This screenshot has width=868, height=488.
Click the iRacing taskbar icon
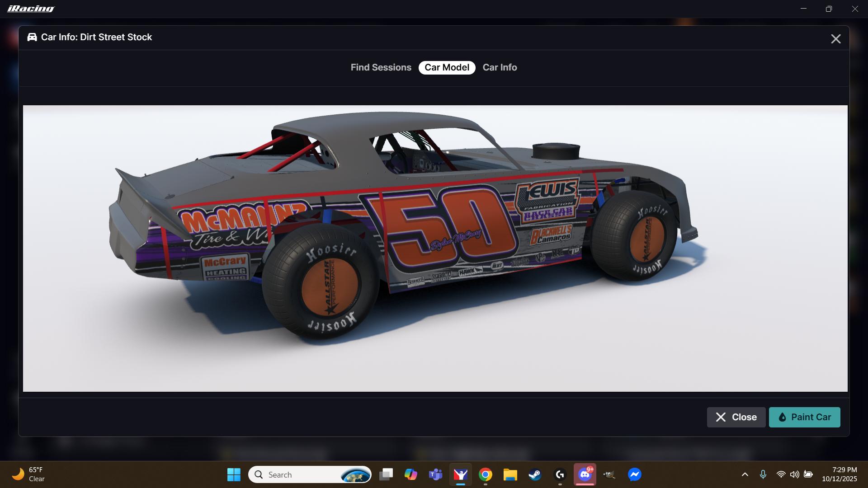point(460,474)
